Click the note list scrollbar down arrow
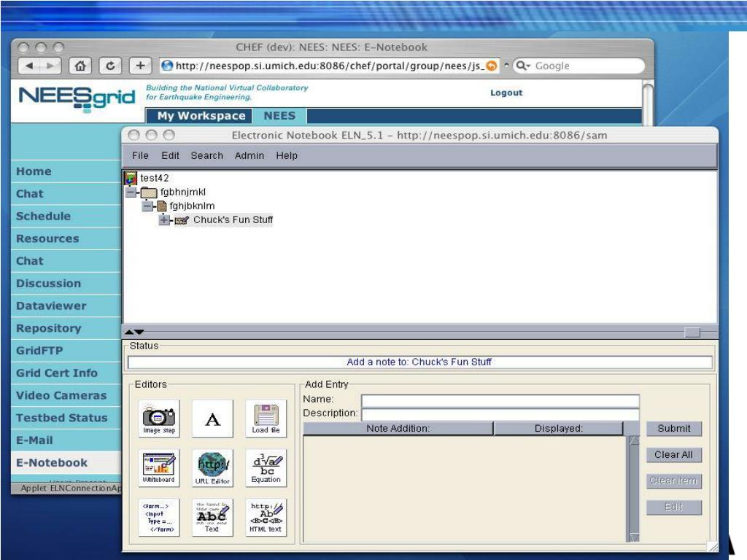Image resolution: width=747 pixels, height=560 pixels. 634,537
